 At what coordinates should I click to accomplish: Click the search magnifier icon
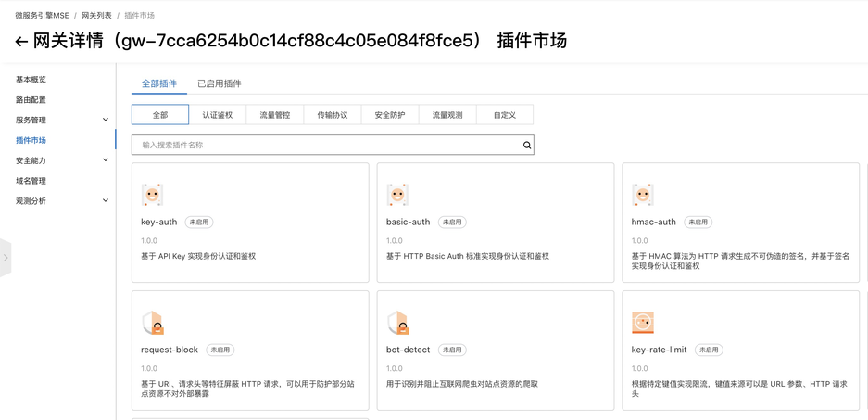[x=527, y=146]
